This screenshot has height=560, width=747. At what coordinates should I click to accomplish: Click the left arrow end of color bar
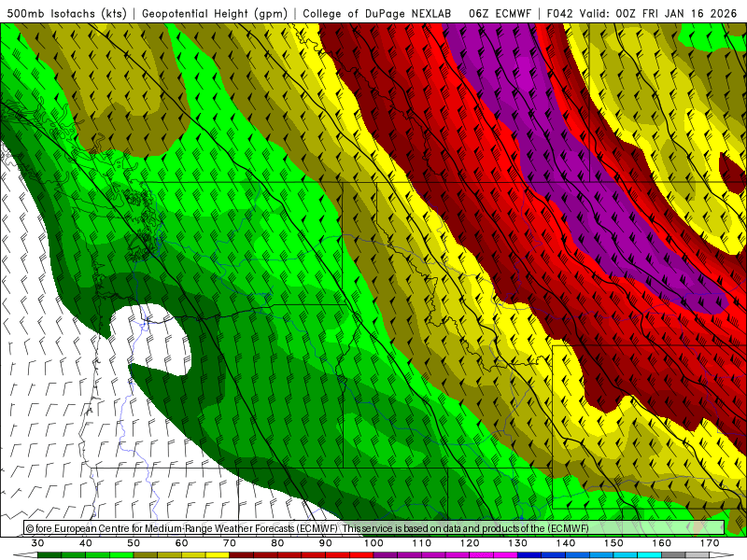pyautogui.click(x=25, y=555)
